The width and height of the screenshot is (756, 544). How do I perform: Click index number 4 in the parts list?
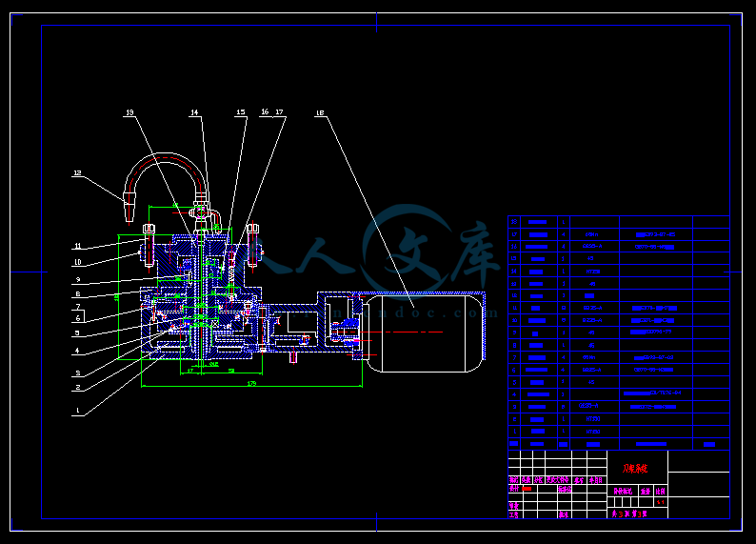point(514,394)
